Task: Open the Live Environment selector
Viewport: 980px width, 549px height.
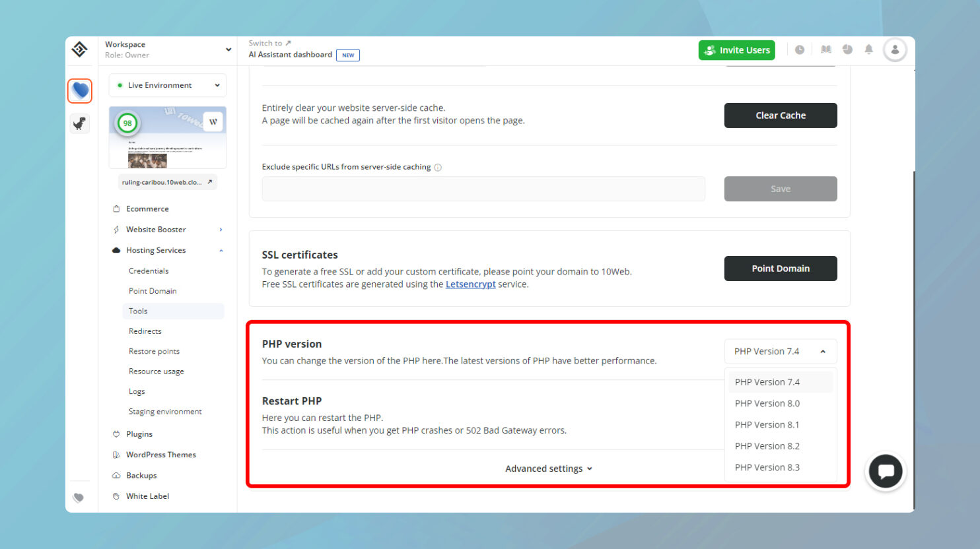Action: [167, 85]
